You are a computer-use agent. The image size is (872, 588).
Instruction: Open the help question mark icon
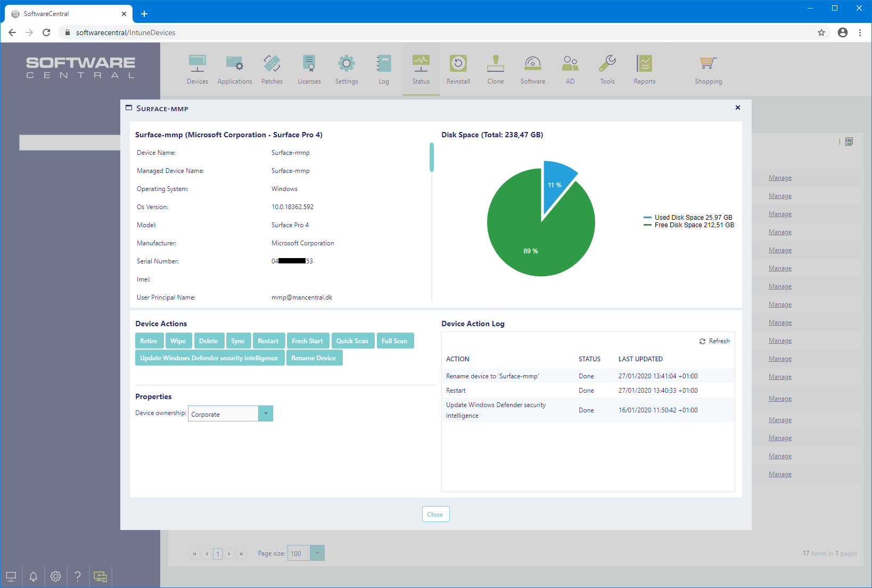click(x=78, y=576)
